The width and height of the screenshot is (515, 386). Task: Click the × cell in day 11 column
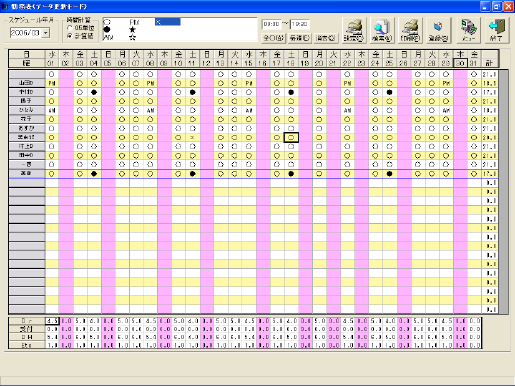(x=192, y=137)
